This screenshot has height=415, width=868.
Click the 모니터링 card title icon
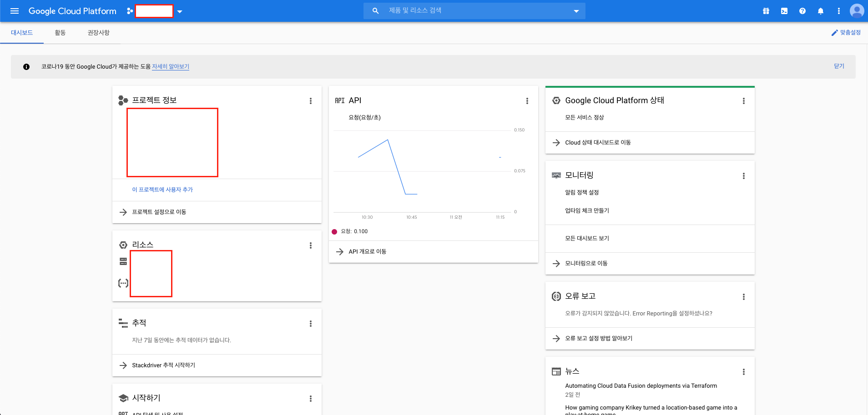coord(556,175)
